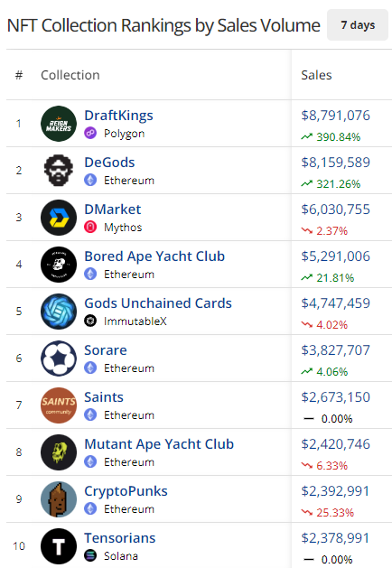Screen dimensions: 392x568
Task: Open the CryptoPunks collection link
Action: [126, 491]
